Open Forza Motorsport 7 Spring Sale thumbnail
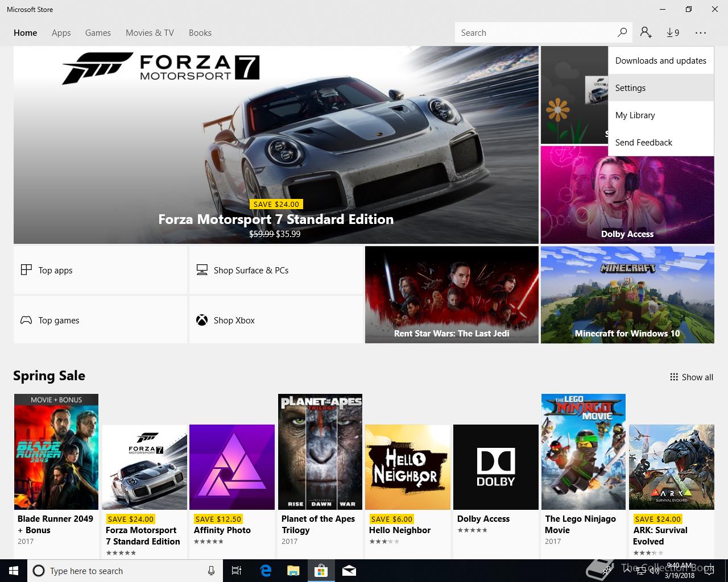 [144, 467]
